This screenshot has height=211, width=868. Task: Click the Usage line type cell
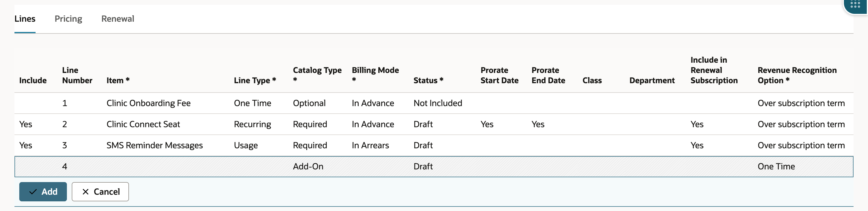pyautogui.click(x=246, y=145)
